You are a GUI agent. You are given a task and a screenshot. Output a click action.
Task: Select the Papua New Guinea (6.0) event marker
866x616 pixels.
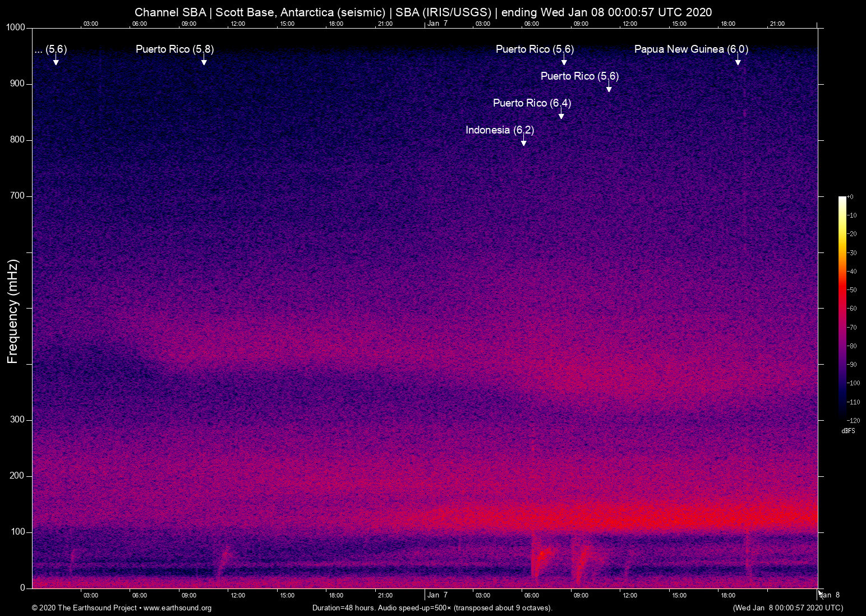pyautogui.click(x=739, y=62)
